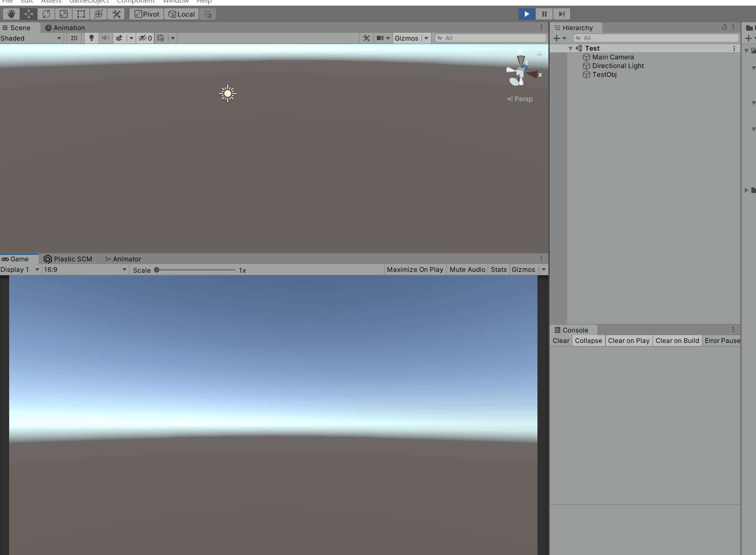Screen dimensions: 756x555
Task: Open Game view Gizmos dropdown arrow
Action: coord(544,270)
